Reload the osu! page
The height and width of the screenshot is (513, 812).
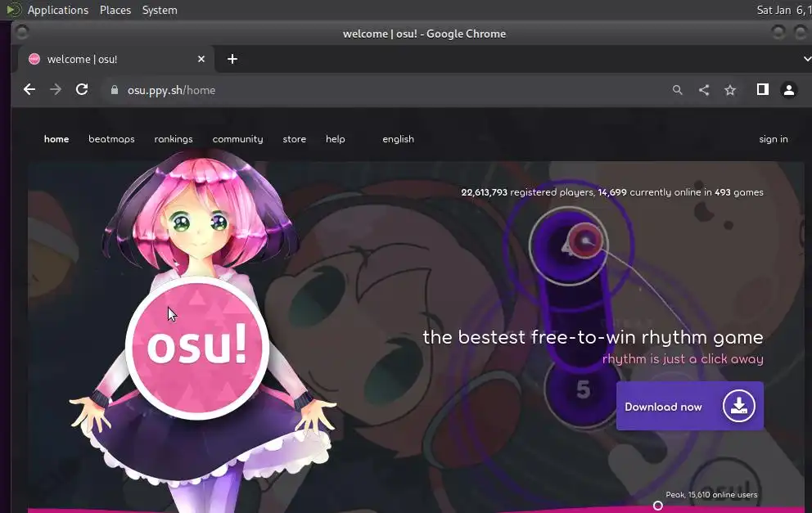82,89
